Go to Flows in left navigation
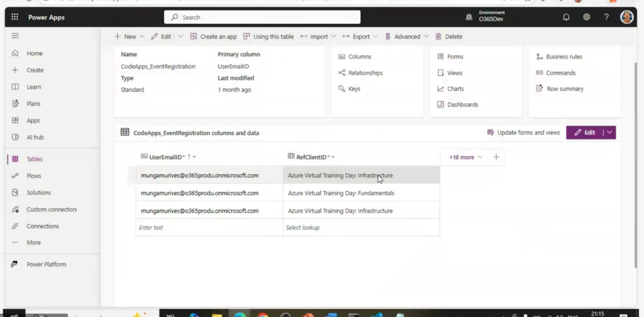 pyautogui.click(x=34, y=176)
